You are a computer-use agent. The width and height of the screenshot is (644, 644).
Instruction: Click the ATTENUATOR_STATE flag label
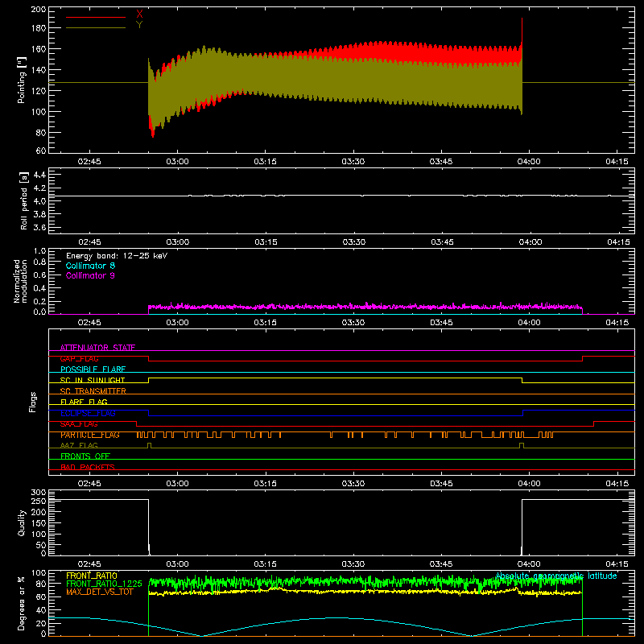pyautogui.click(x=97, y=348)
